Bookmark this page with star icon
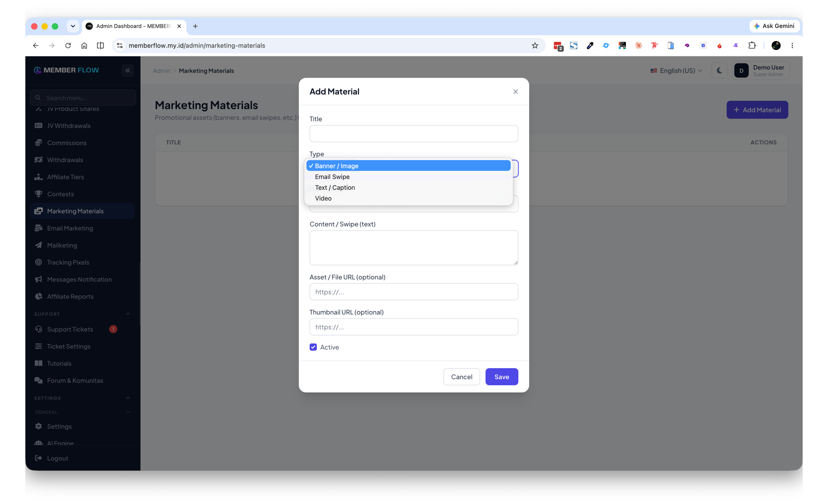 pos(535,45)
